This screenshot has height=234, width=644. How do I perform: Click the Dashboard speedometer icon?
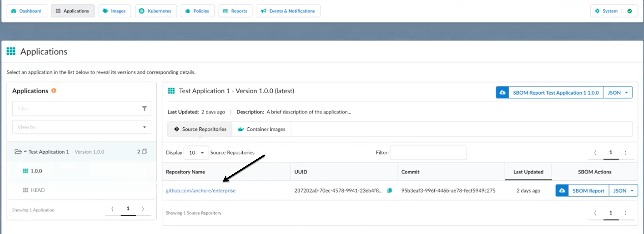pos(13,11)
